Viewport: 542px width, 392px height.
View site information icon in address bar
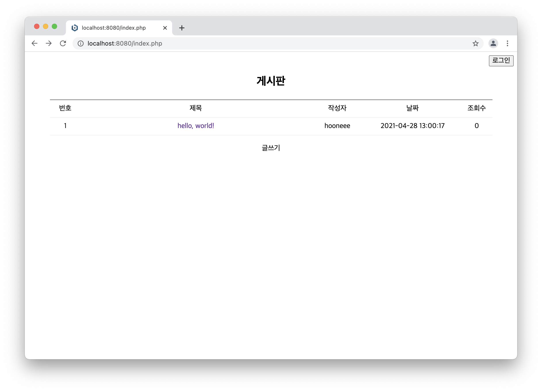coord(81,43)
